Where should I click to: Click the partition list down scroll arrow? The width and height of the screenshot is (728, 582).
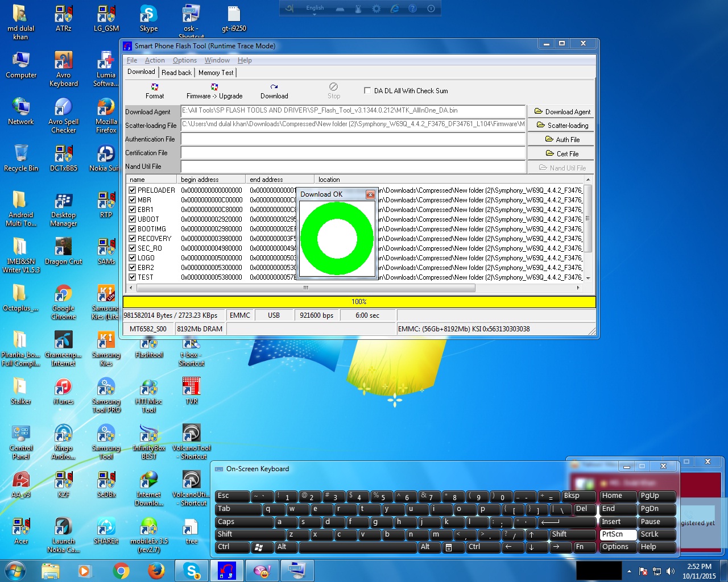click(x=588, y=278)
